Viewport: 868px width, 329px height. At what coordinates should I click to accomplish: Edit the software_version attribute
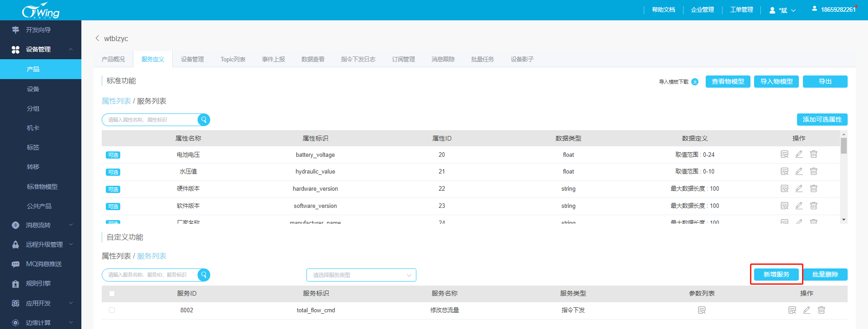[799, 206]
